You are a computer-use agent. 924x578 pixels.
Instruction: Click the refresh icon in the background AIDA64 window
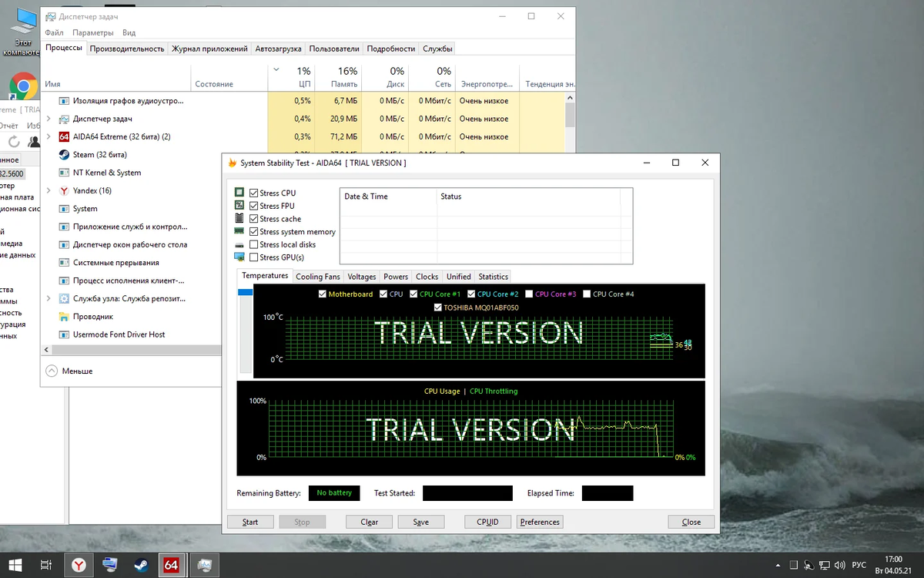click(x=14, y=142)
